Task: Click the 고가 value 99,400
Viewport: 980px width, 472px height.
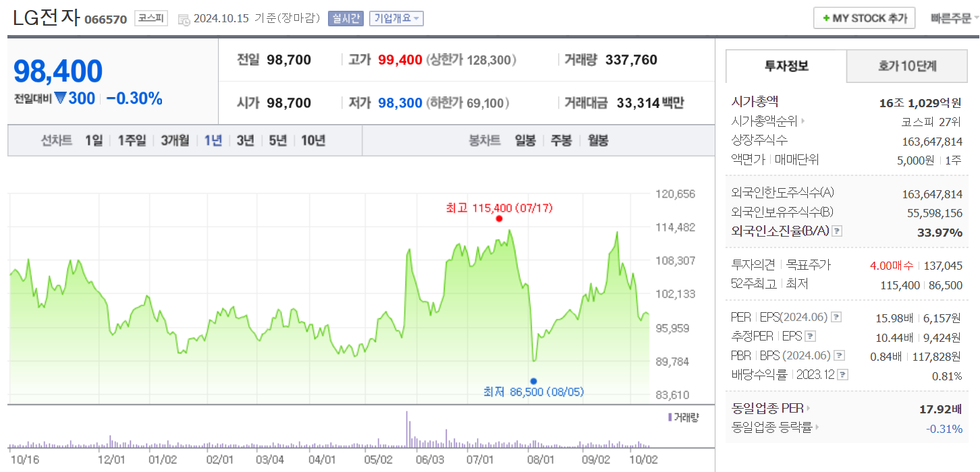Action: [400, 61]
